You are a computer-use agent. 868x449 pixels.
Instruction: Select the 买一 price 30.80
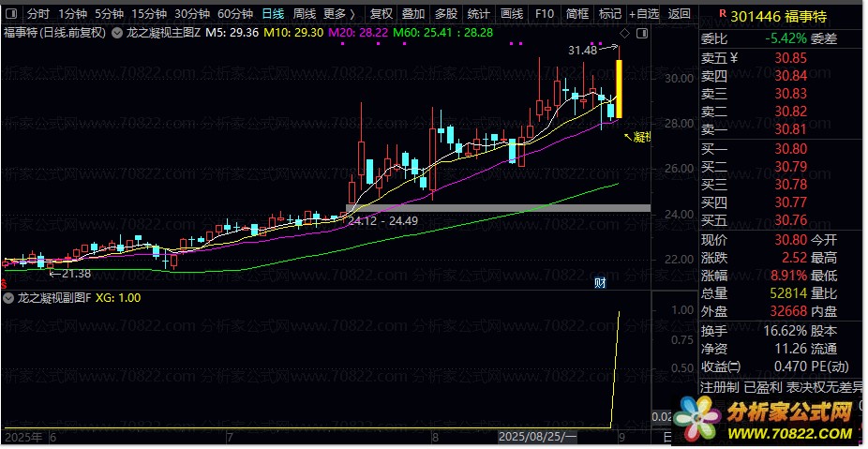pyautogui.click(x=790, y=149)
